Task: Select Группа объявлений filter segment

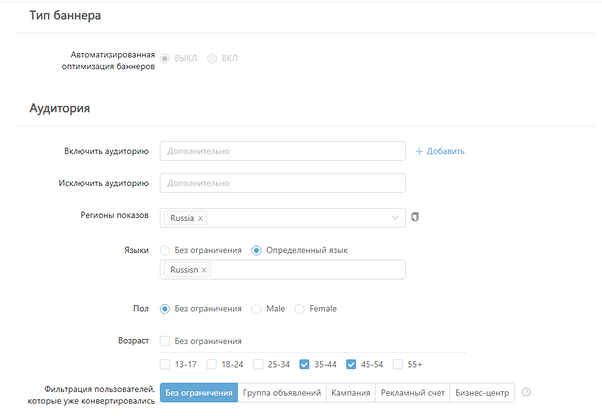Action: pyautogui.click(x=282, y=393)
